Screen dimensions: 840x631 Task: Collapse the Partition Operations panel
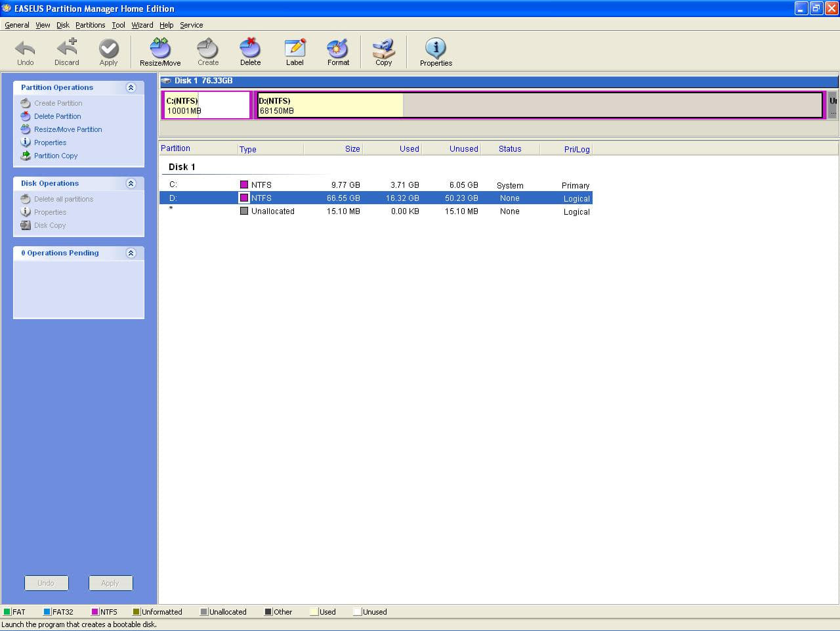click(x=131, y=87)
